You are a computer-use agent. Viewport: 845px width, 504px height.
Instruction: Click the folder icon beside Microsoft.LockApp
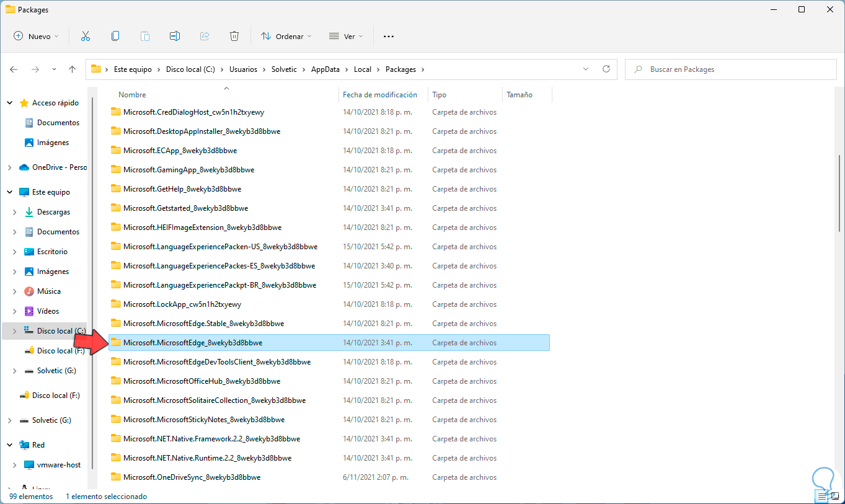click(x=115, y=304)
